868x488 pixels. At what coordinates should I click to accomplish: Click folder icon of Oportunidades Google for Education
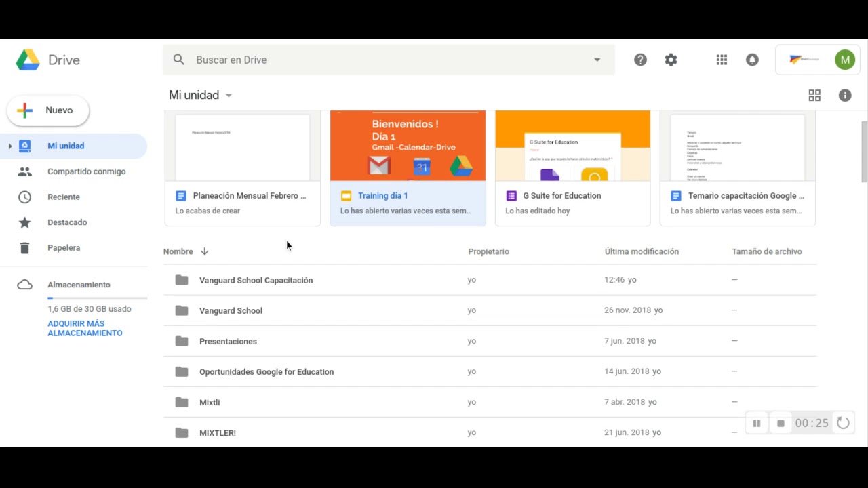tap(182, 371)
